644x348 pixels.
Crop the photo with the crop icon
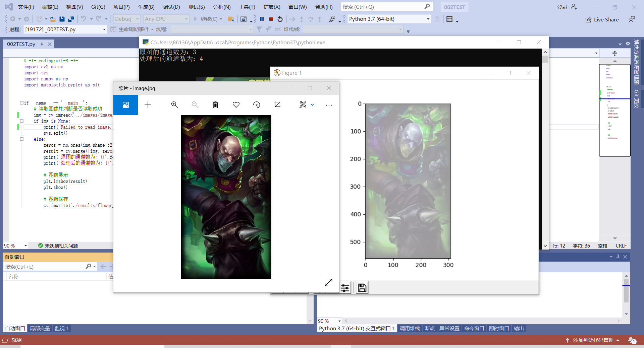(x=277, y=105)
